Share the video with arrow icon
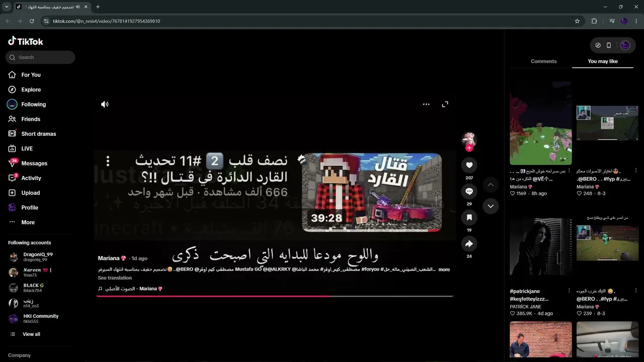This screenshot has width=644, height=362. [469, 243]
